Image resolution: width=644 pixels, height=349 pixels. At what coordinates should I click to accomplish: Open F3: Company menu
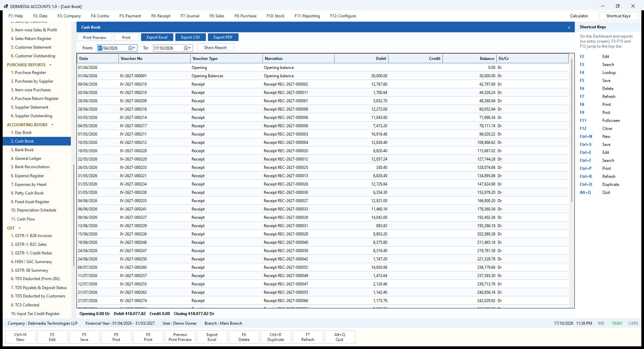tap(69, 16)
